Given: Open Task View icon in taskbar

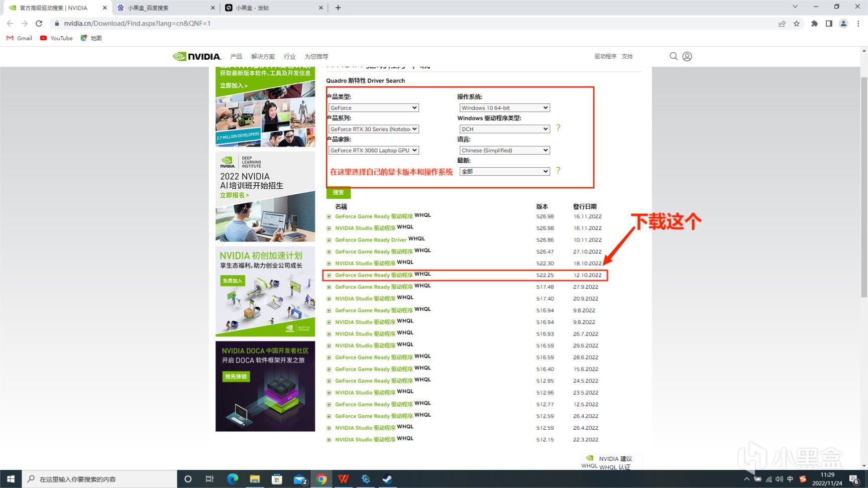Looking at the screenshot, I should pos(209,479).
